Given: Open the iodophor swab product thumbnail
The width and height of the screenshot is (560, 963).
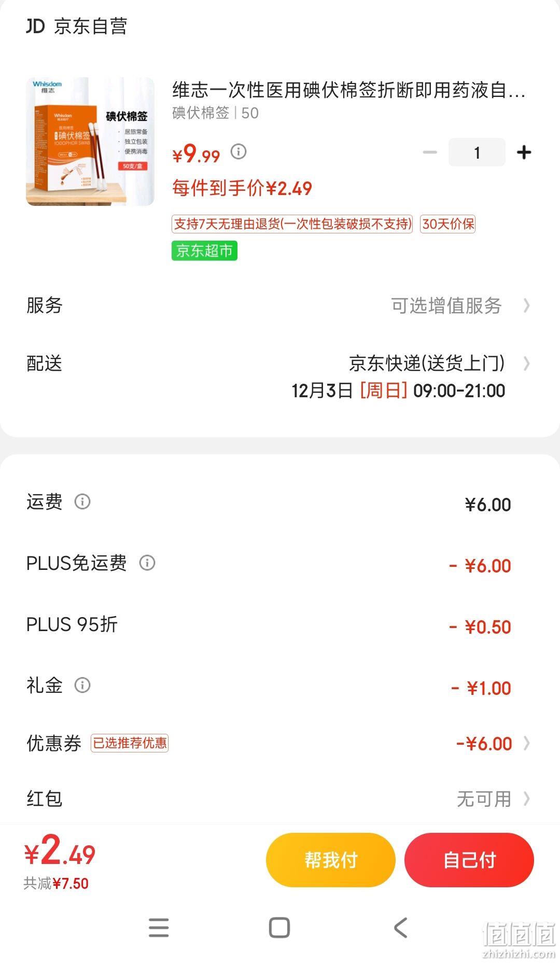Looking at the screenshot, I should [x=90, y=142].
